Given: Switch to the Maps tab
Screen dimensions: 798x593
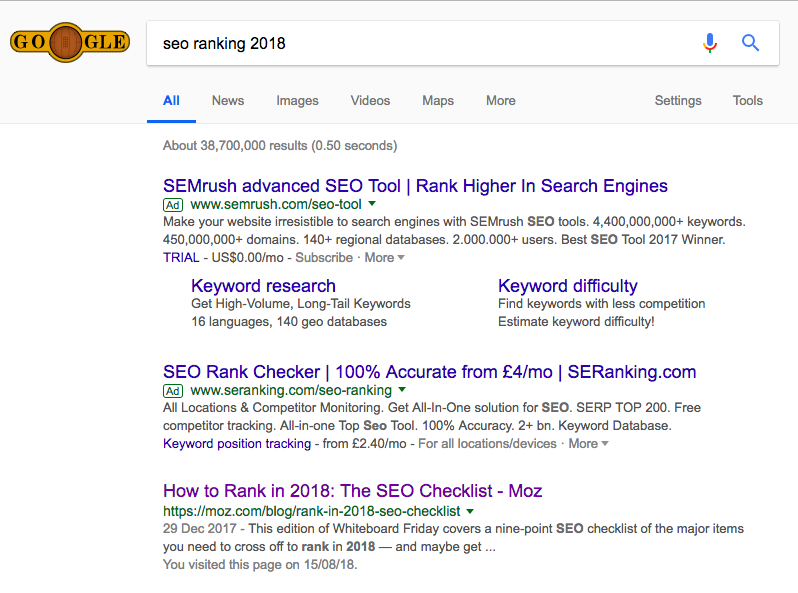Looking at the screenshot, I should pos(438,101).
